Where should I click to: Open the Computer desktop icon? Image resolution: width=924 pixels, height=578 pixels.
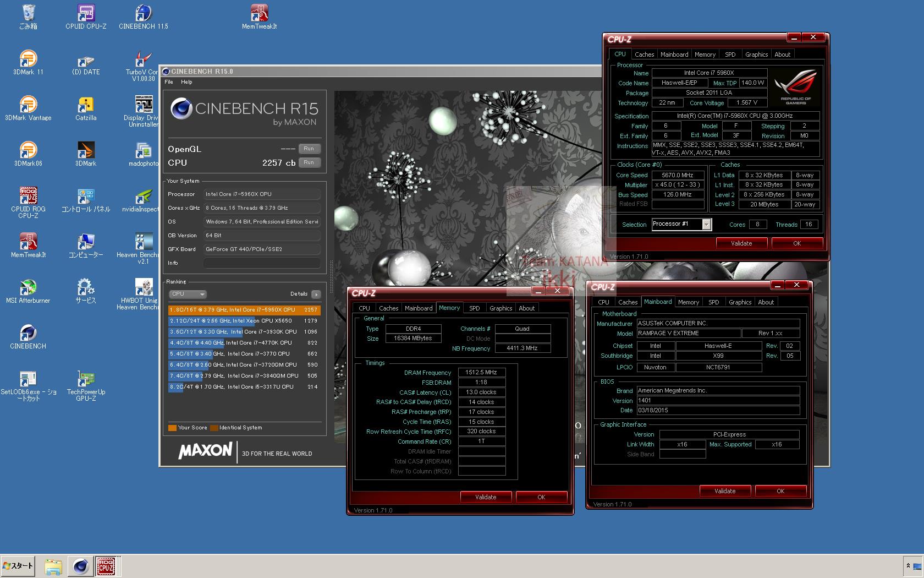point(86,245)
